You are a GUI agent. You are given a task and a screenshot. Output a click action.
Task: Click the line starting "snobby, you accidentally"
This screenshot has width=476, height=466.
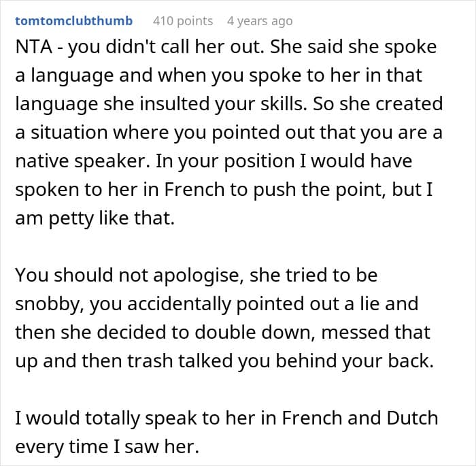pos(216,304)
